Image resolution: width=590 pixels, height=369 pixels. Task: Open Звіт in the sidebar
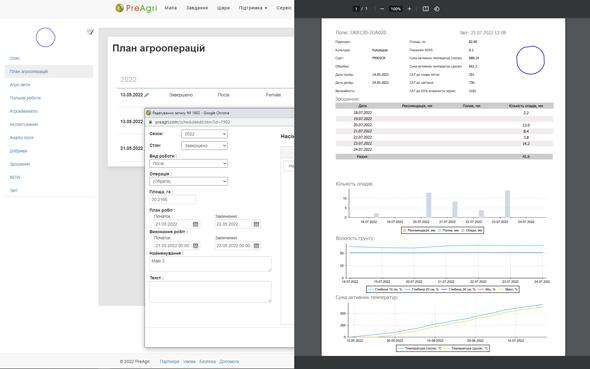(x=13, y=190)
